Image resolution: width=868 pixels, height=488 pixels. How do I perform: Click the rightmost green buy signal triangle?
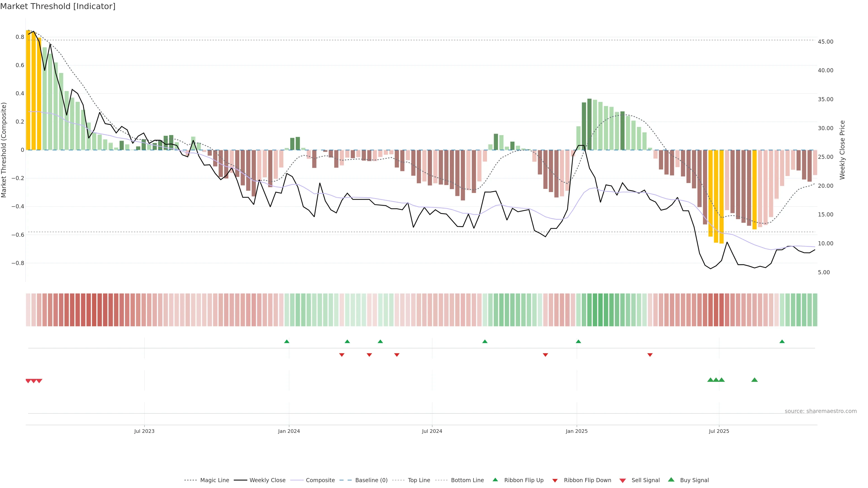[x=755, y=380]
